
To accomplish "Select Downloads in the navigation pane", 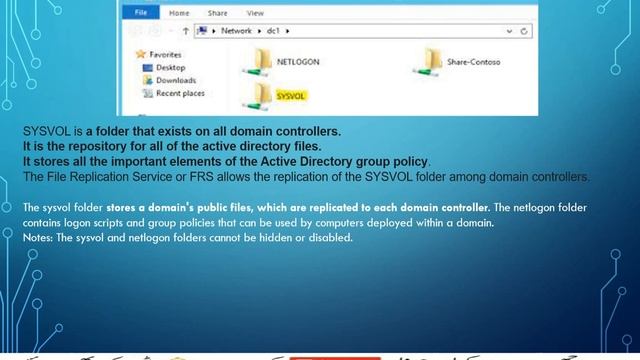I will pyautogui.click(x=176, y=80).
